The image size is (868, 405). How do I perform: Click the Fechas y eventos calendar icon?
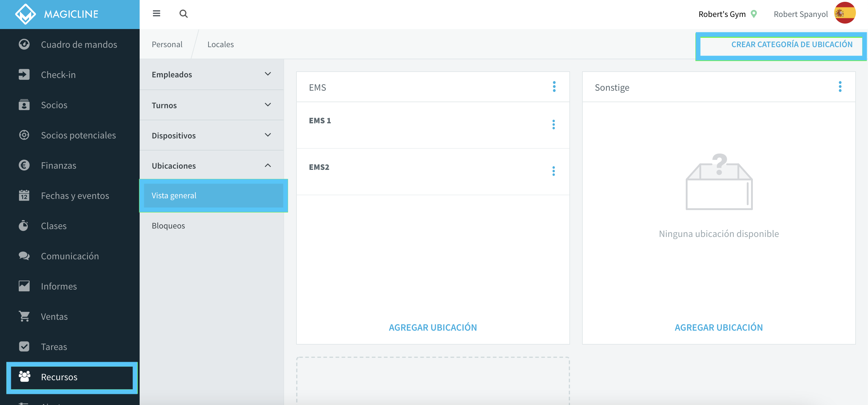(x=24, y=196)
